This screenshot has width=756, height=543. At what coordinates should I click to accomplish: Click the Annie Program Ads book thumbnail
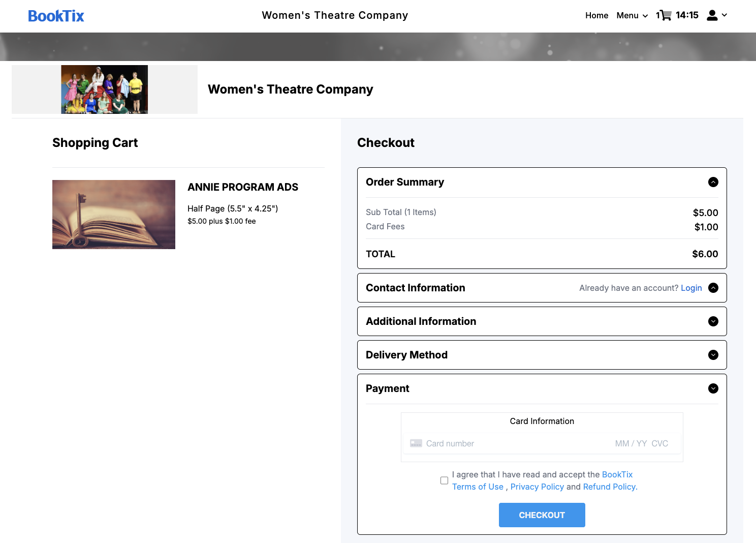(114, 215)
